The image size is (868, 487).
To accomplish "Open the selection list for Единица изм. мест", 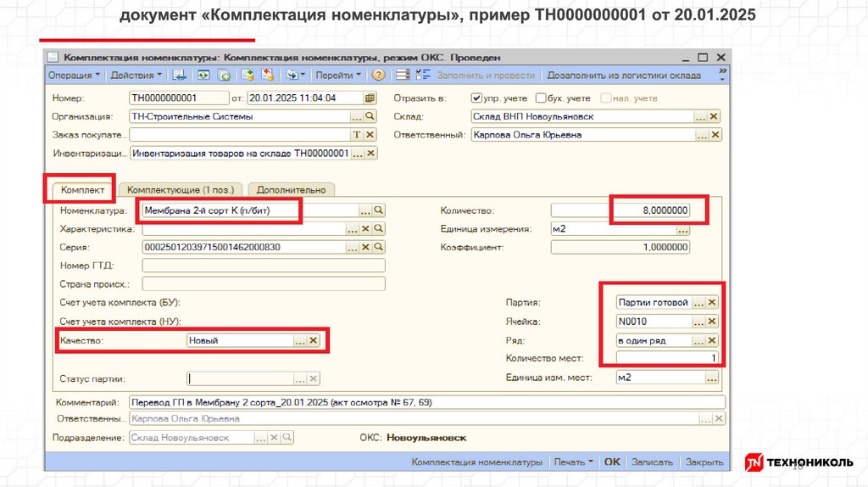I will coord(711,378).
